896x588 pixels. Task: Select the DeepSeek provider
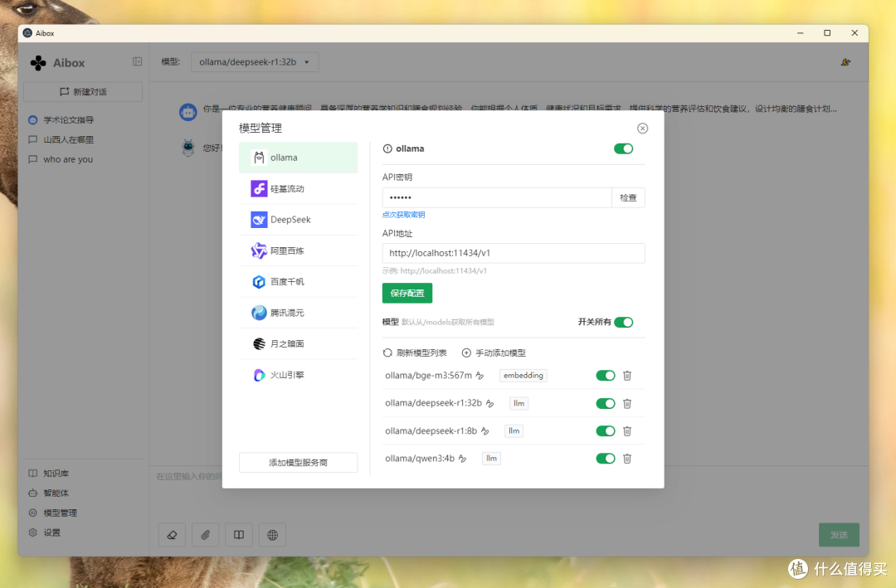[299, 220]
